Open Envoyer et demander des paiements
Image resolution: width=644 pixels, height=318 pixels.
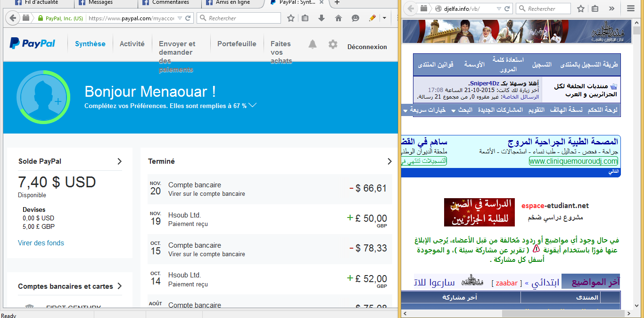click(177, 57)
